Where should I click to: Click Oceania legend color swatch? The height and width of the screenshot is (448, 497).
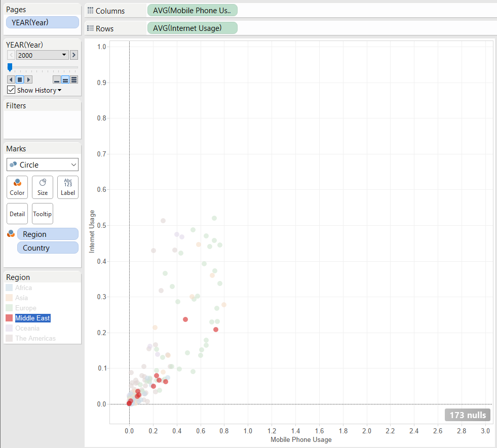[x=9, y=328]
